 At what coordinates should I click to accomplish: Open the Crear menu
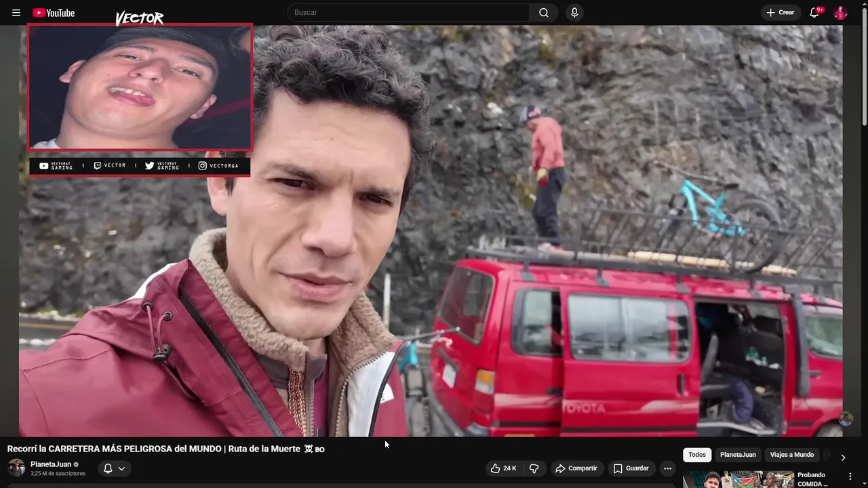coord(781,13)
